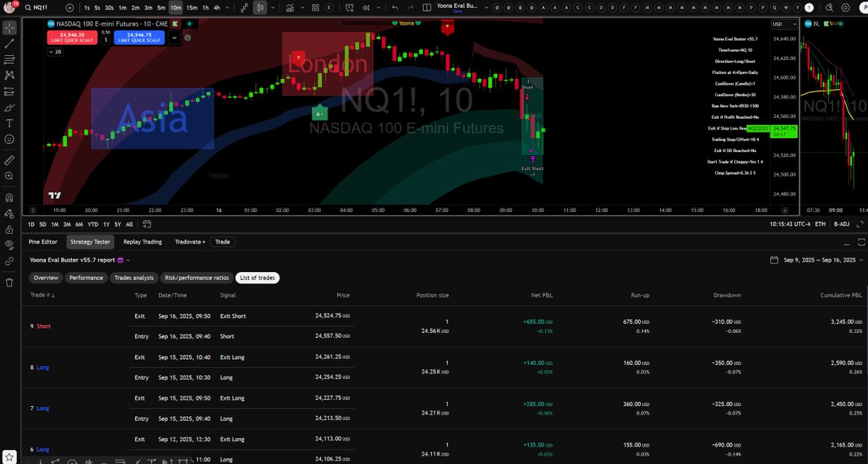868x464 pixels.
Task: Expand the timeframe interval dropdown
Action: [228, 7]
